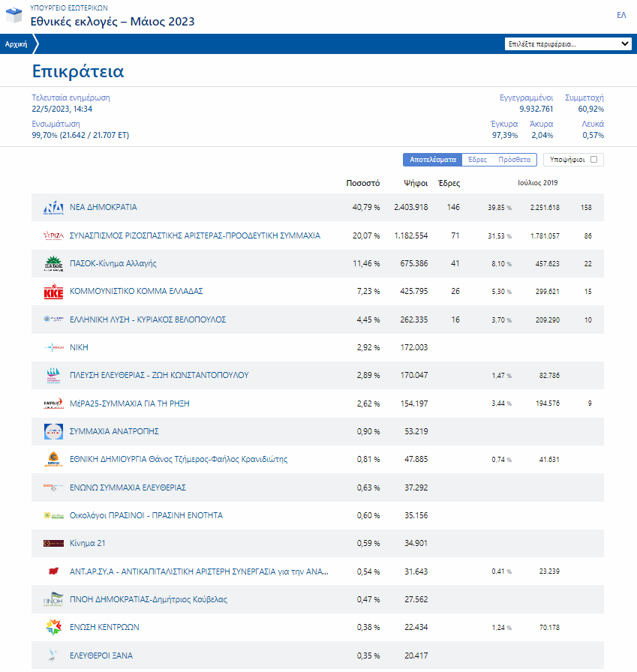
Task: Click the red ΚΚΕ party logo
Action: point(53,292)
